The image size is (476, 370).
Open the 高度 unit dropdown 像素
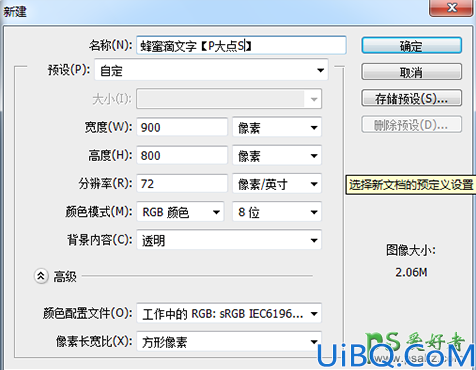tap(277, 155)
